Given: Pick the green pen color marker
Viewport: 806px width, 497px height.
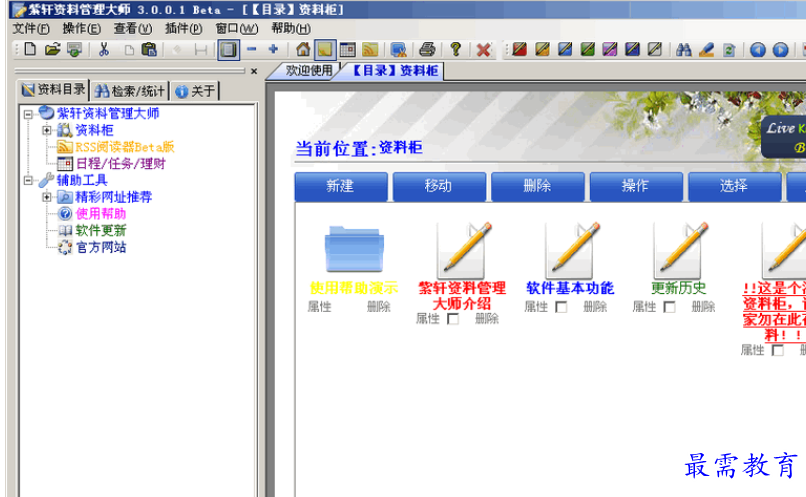Looking at the screenshot, I should click(x=588, y=49).
